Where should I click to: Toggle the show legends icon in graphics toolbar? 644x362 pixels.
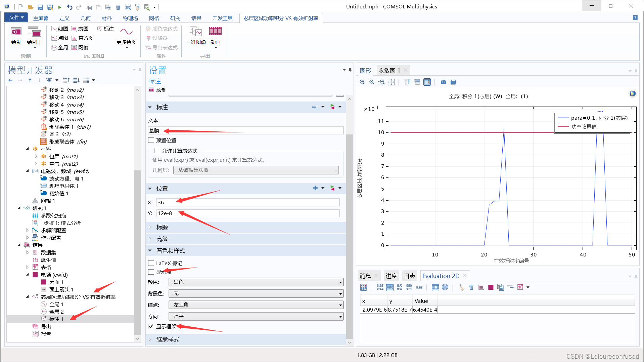[427, 82]
